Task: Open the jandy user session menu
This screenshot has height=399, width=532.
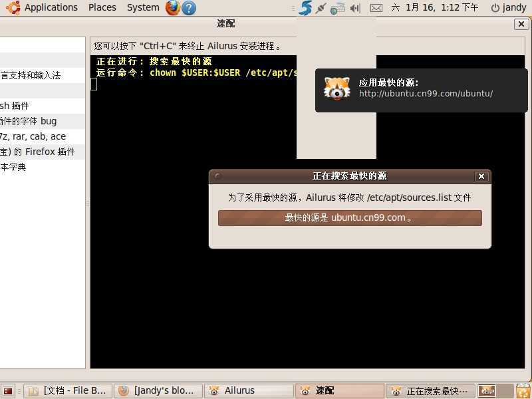Action: click(509, 7)
